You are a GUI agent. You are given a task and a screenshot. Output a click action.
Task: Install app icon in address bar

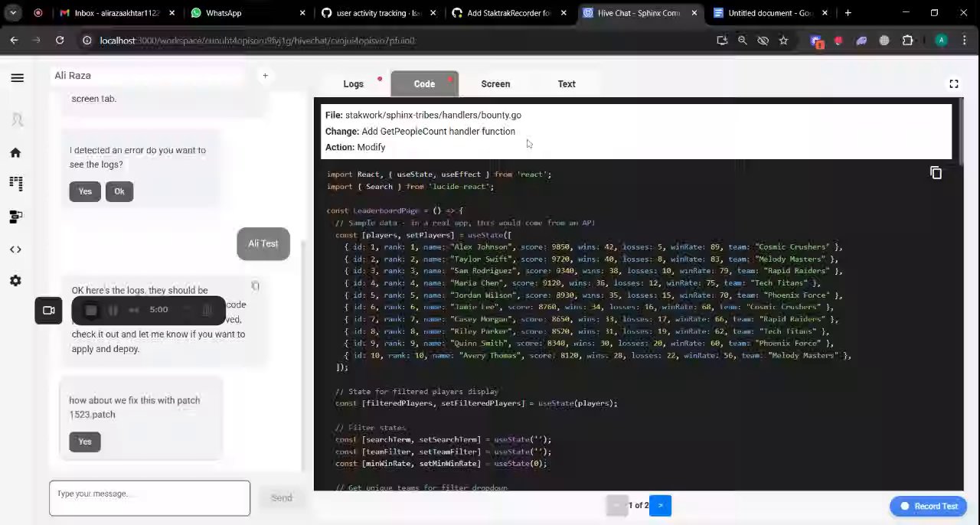click(x=721, y=41)
